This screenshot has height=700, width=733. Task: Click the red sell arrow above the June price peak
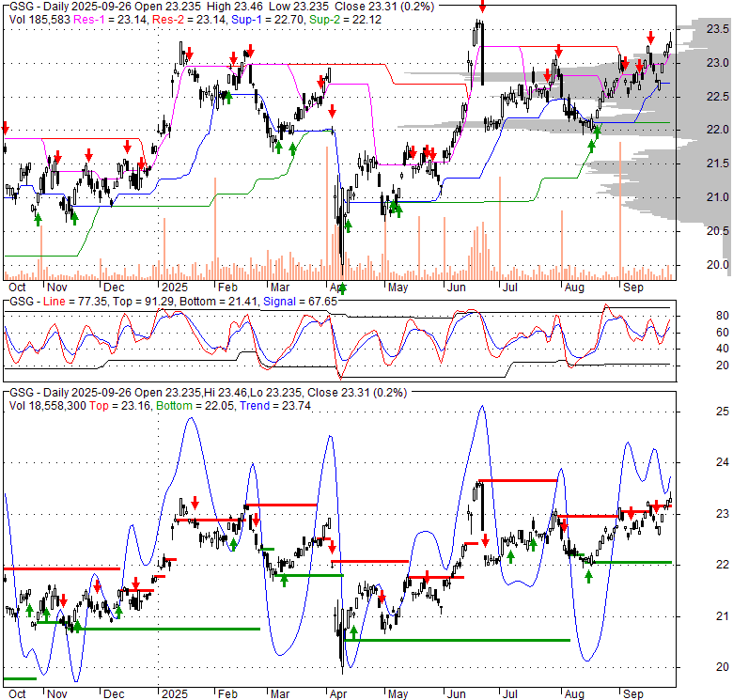point(482,6)
